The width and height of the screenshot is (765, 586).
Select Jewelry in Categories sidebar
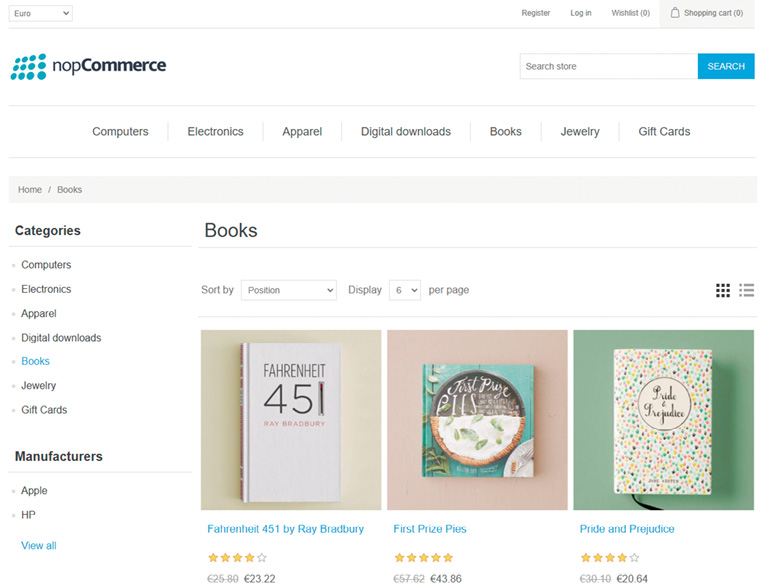pyautogui.click(x=39, y=385)
